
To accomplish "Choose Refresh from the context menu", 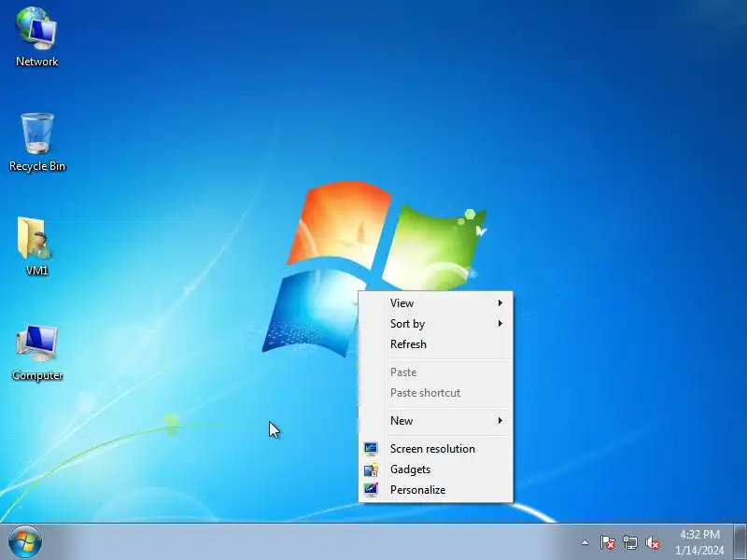I will tap(435, 344).
